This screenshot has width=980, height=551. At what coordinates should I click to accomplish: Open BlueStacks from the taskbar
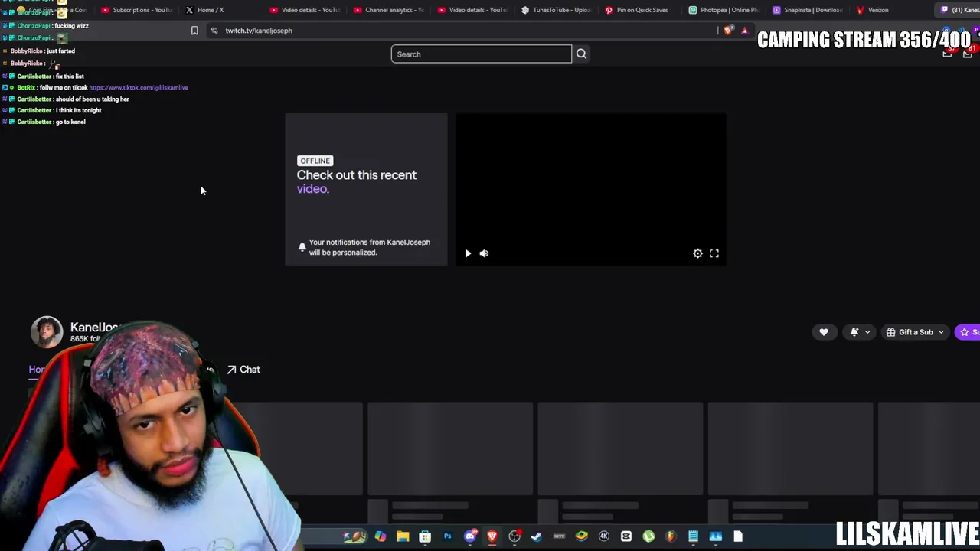coord(582,536)
